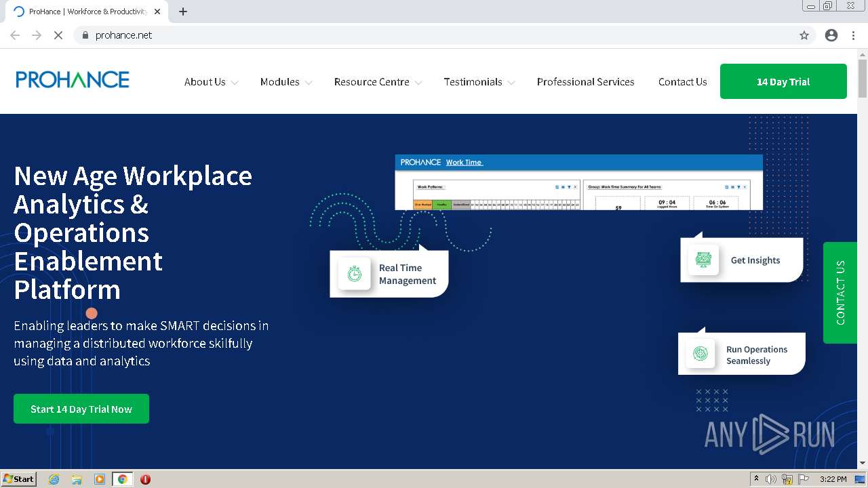Click the Real Time Management stopwatch icon
Screen dimensions: 868x488
(355, 274)
